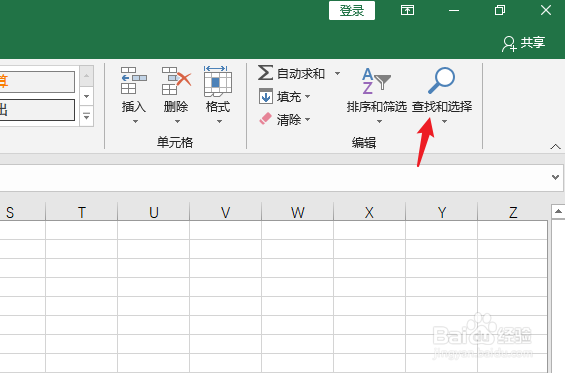Image resolution: width=565 pixels, height=373 pixels.
Task: Click the vertical scrollbar up arrow
Action: (x=558, y=212)
